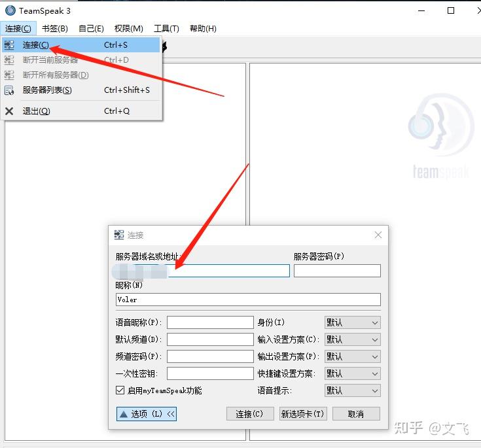Collapse options with 选项(L) << button
This screenshot has width=481, height=448.
pos(147,414)
